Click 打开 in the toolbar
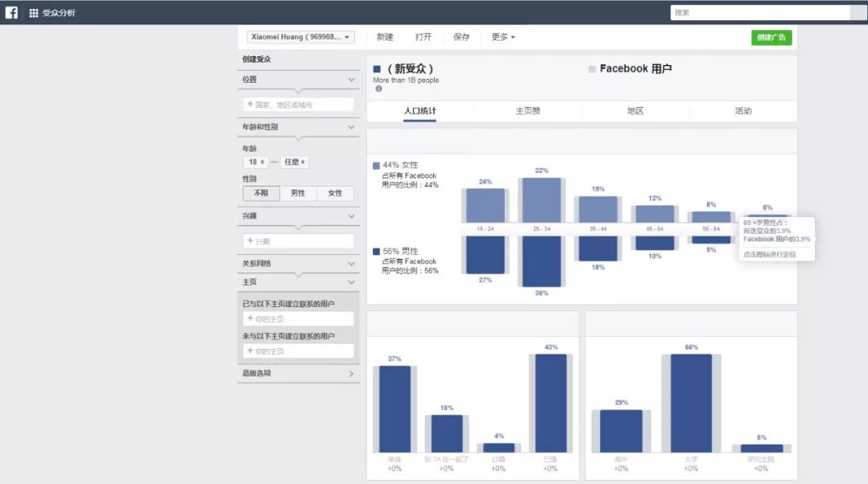This screenshot has width=868, height=484. [x=423, y=37]
